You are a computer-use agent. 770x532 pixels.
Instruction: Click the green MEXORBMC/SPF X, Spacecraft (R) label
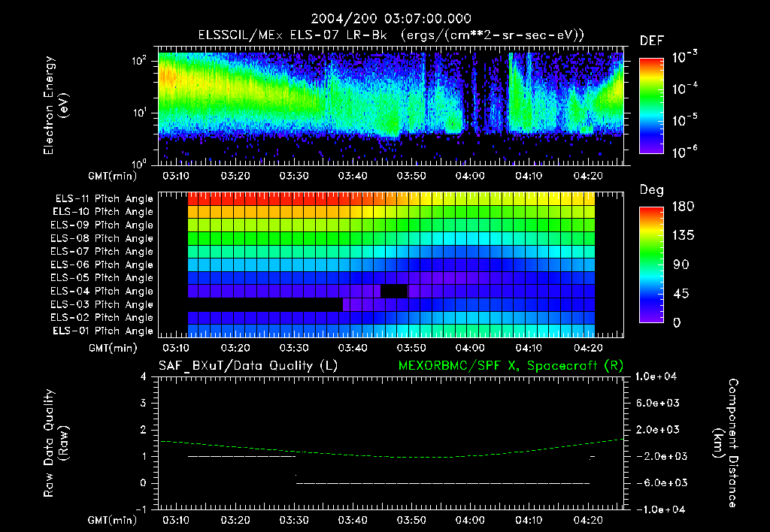[x=511, y=366]
